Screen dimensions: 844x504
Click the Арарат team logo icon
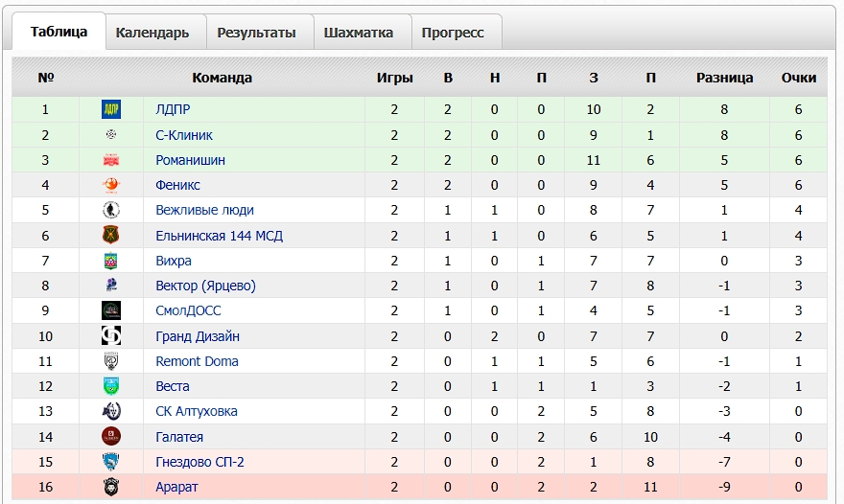click(111, 487)
